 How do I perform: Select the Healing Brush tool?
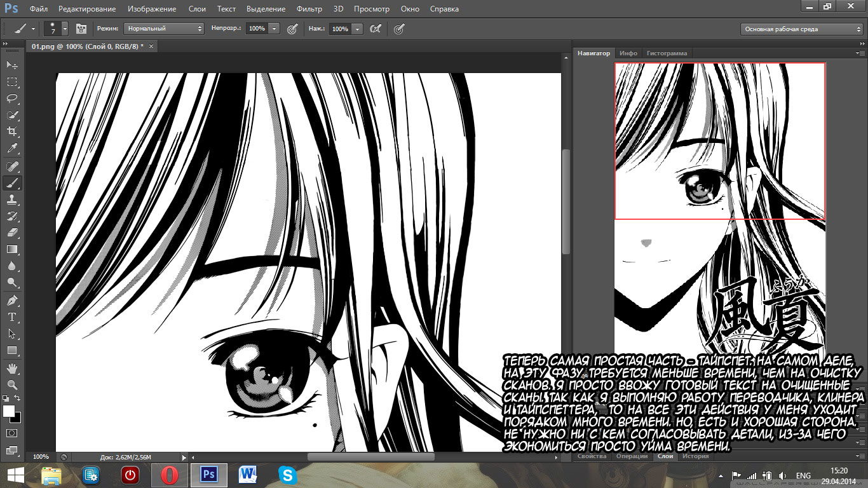tap(12, 166)
